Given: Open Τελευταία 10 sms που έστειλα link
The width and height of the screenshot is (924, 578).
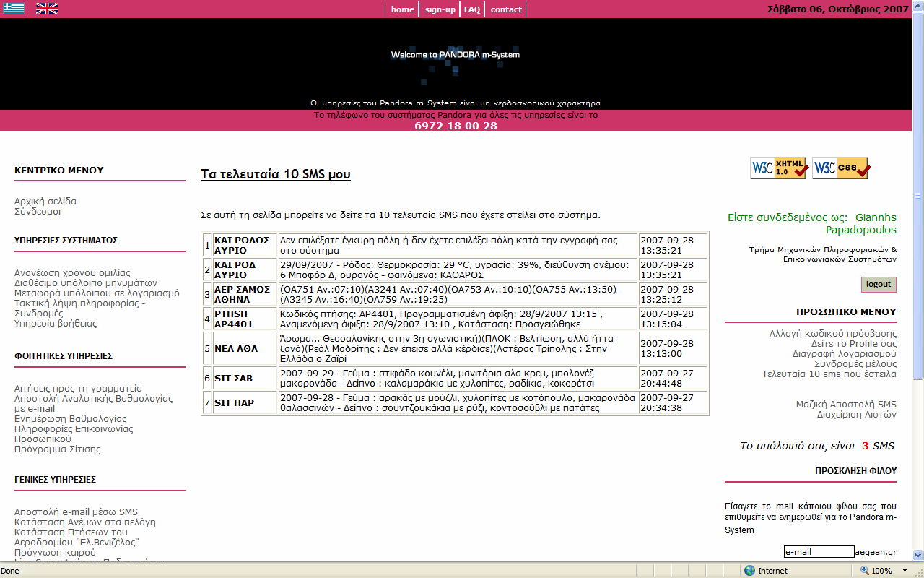Looking at the screenshot, I should coord(829,374).
